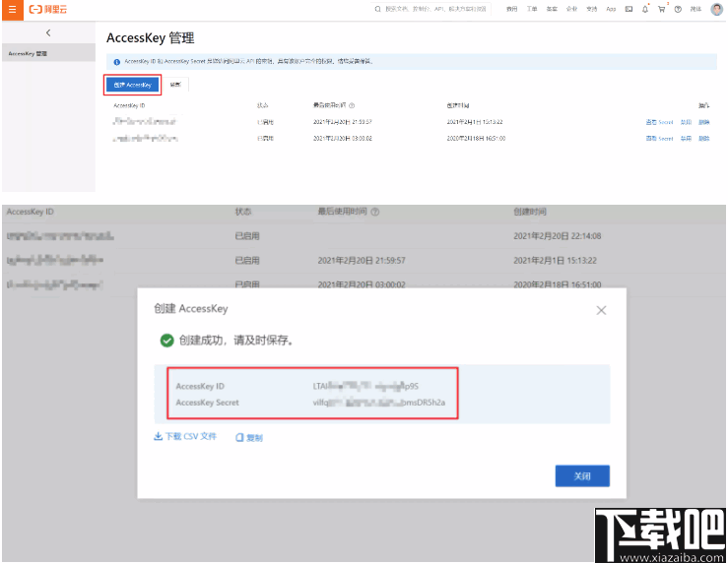Click the 2021年2月20日 22:14:08 creation time
728x563 pixels.
pos(558,236)
